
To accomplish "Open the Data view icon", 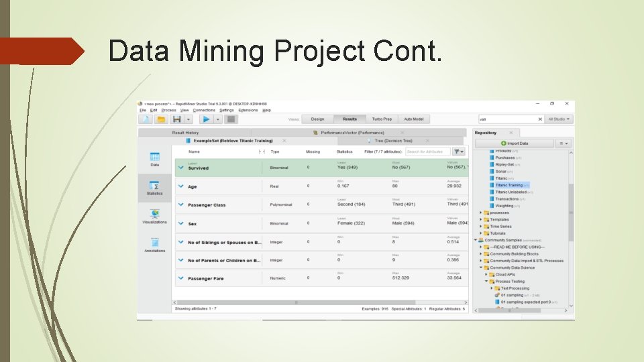I will (x=155, y=160).
